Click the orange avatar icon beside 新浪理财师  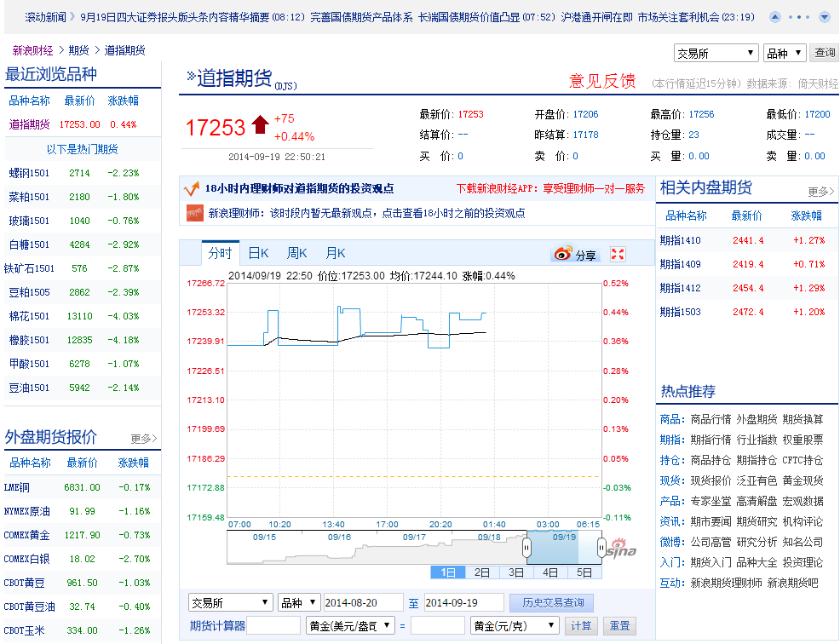194,213
